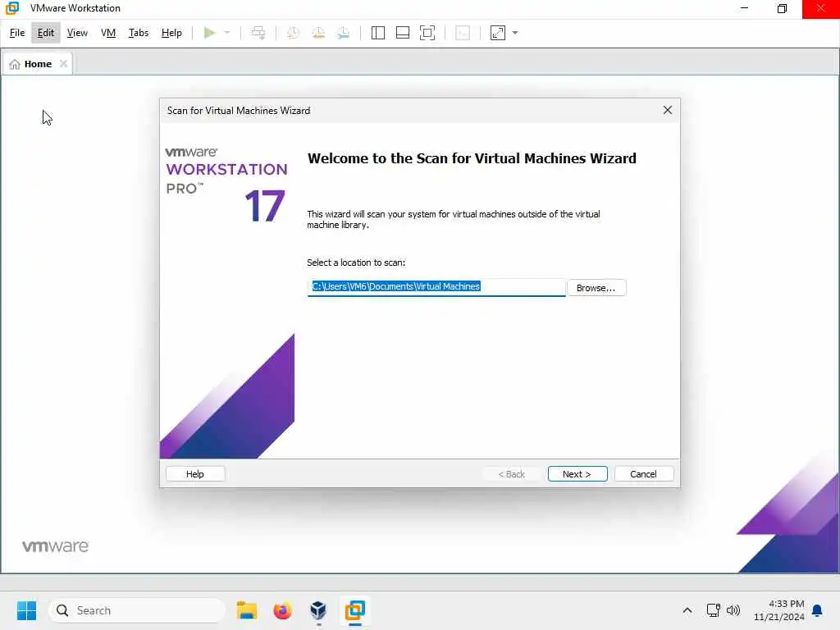Open the power options dropdown arrow
This screenshot has width=840, height=630.
(227, 33)
